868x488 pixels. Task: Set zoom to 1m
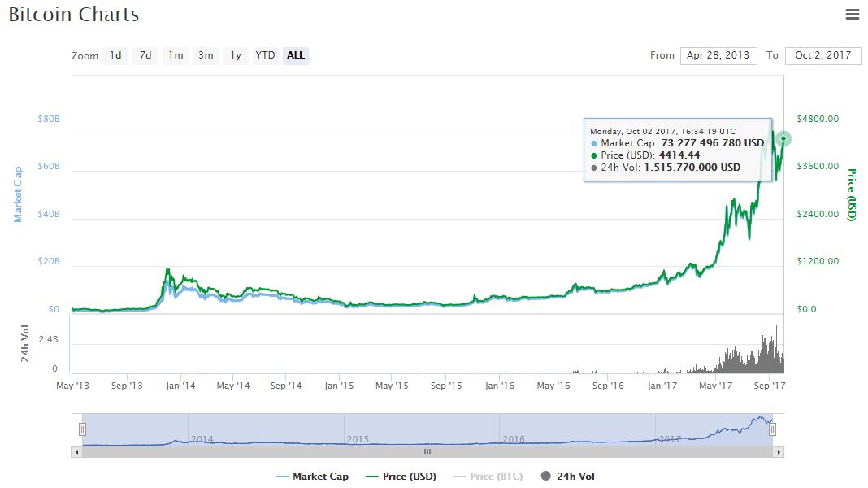click(176, 55)
